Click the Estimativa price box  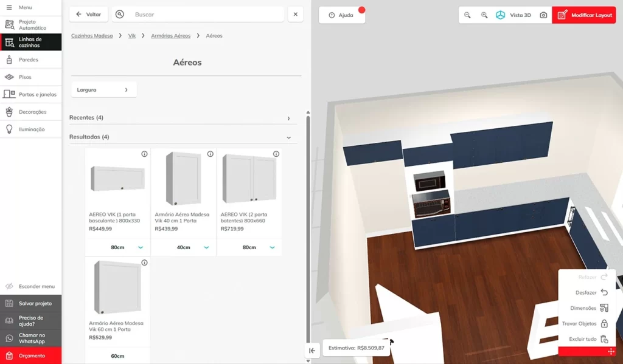356,348
